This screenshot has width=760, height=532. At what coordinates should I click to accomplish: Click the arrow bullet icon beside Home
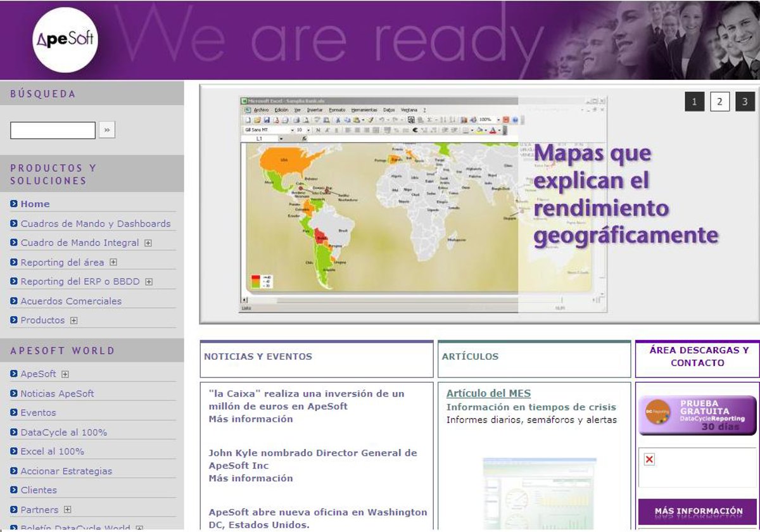pyautogui.click(x=14, y=204)
